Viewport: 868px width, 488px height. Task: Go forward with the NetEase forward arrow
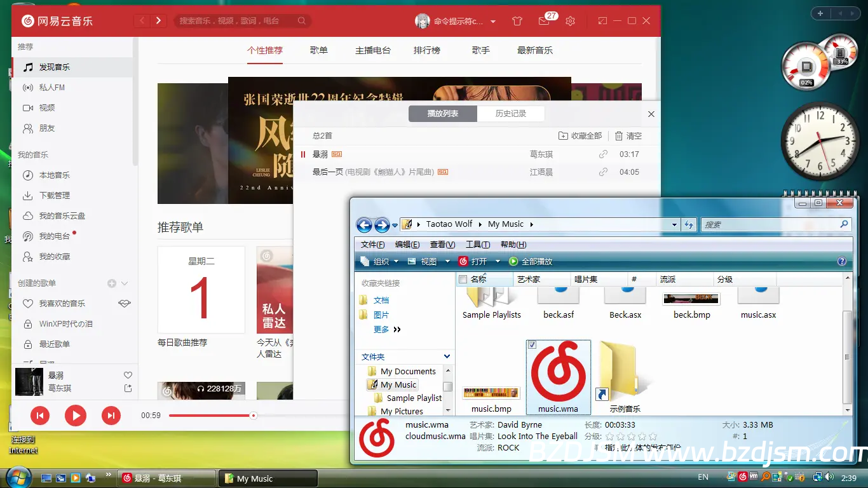(159, 21)
